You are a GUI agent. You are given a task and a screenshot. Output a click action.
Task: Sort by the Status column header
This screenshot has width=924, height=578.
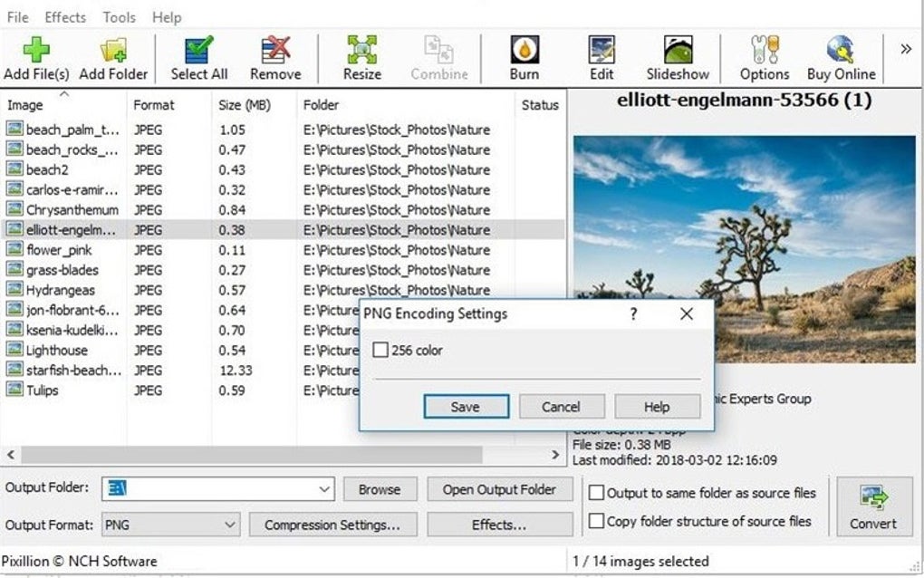tap(541, 105)
